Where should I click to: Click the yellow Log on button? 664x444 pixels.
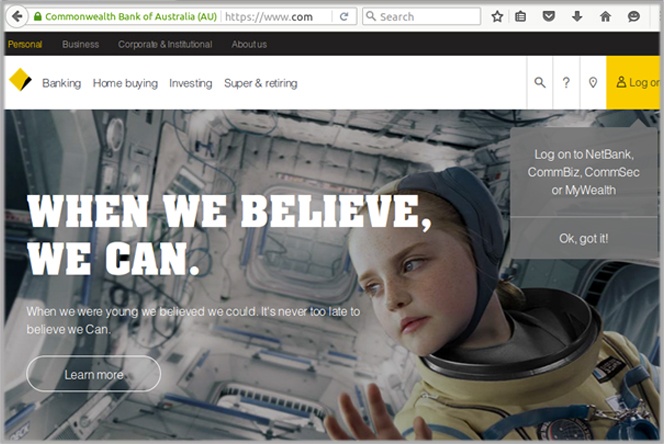tap(633, 83)
